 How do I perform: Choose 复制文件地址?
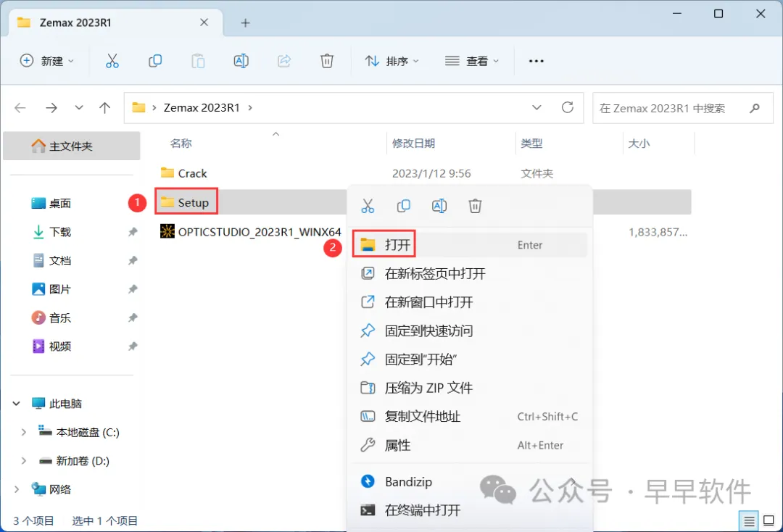[x=469, y=416]
